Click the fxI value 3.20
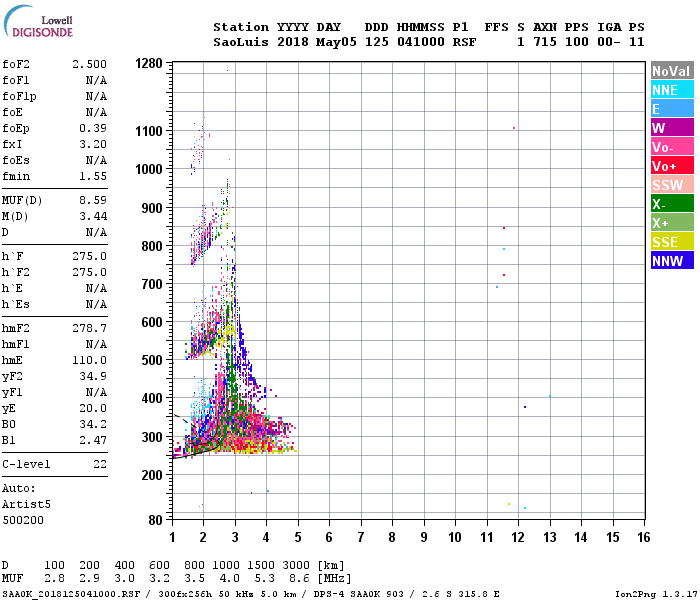Viewport: 700px width, 600px height. 93,144
